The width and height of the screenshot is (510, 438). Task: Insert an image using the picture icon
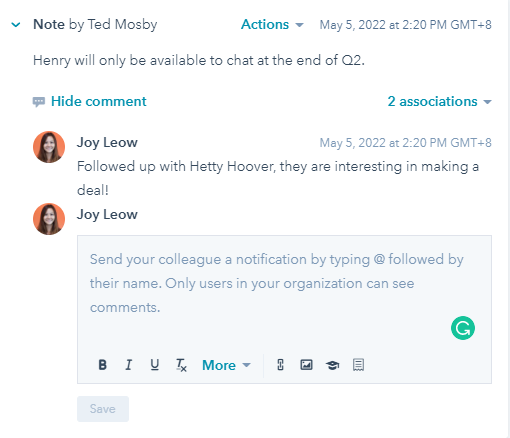point(306,365)
